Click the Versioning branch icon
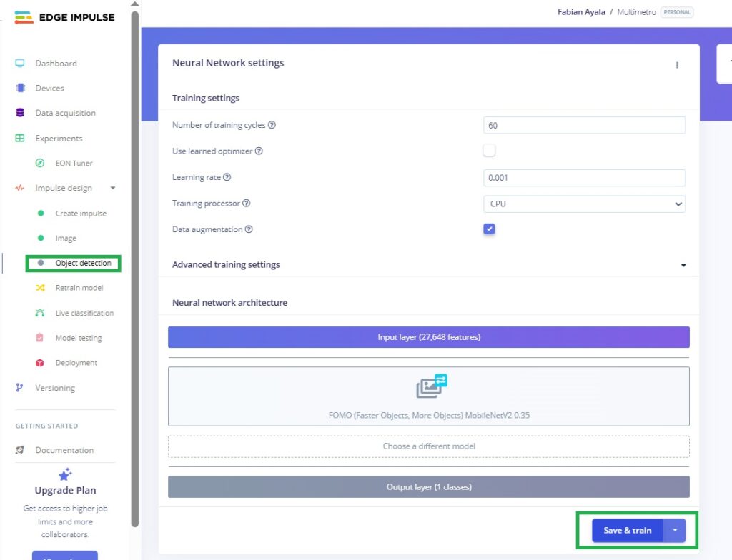This screenshot has width=732, height=560. pyautogui.click(x=20, y=388)
